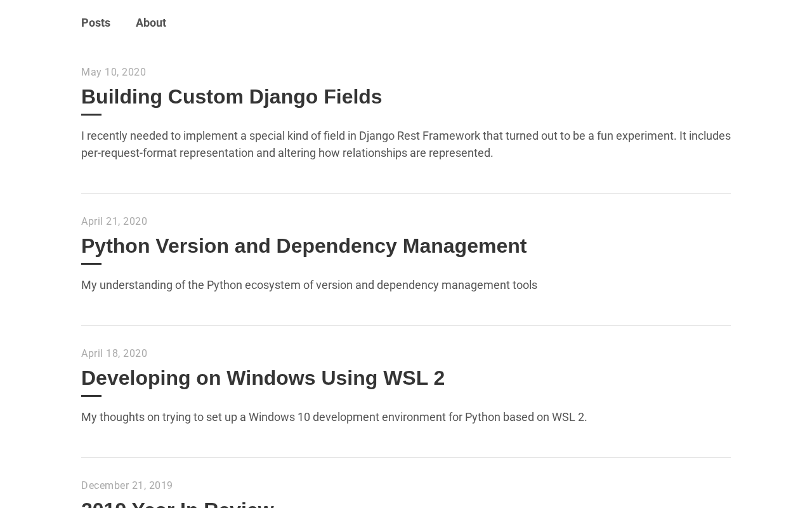Open the Building Custom Django Fields post
The height and width of the screenshot is (508, 812).
pos(232,97)
